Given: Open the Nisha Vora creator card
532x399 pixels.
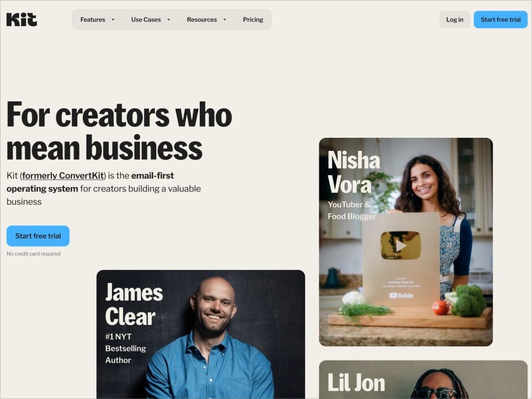Looking at the screenshot, I should [x=406, y=242].
